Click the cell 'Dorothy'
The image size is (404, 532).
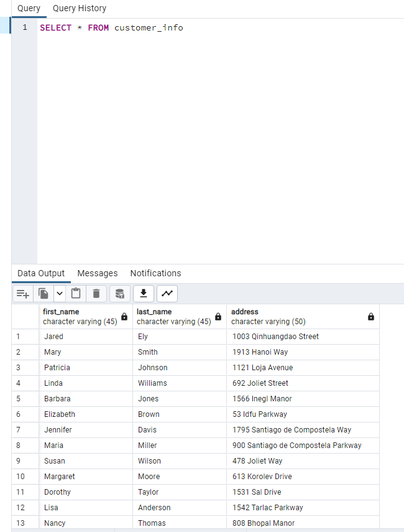pyautogui.click(x=86, y=493)
